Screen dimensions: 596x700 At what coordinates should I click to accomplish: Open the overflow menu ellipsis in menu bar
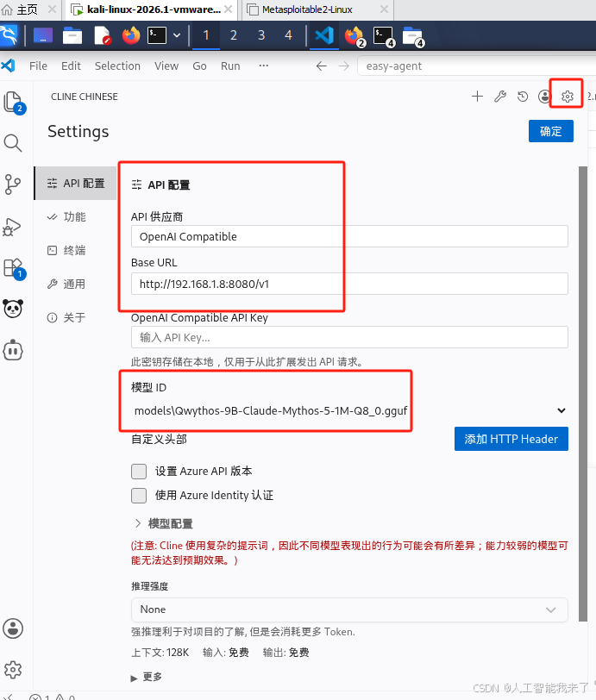264,66
